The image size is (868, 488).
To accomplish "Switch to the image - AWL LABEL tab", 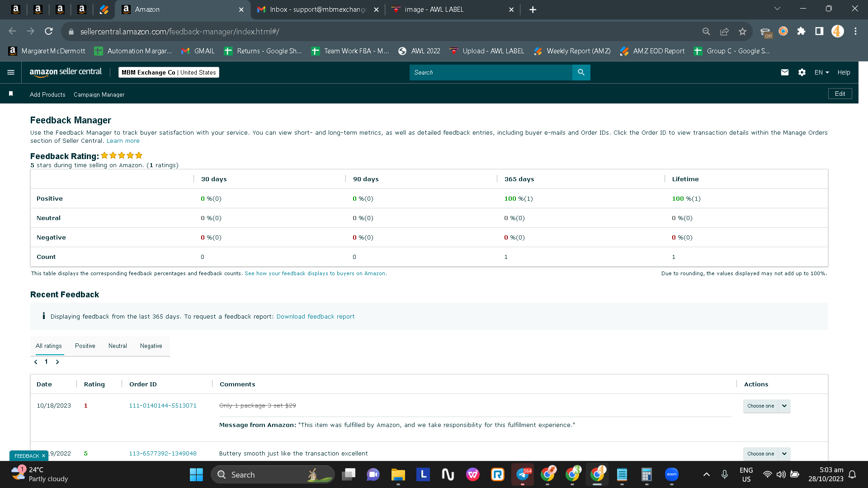I will [x=452, y=9].
